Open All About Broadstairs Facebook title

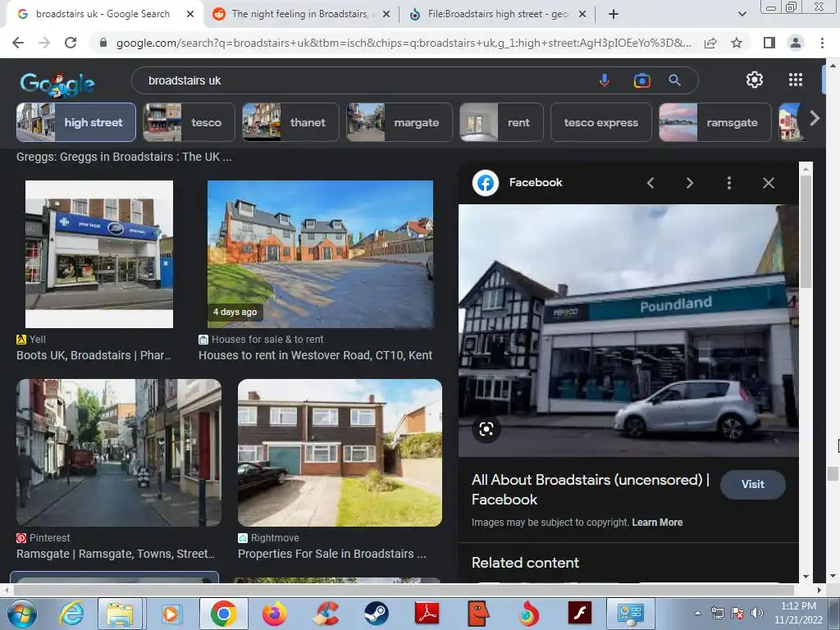591,490
